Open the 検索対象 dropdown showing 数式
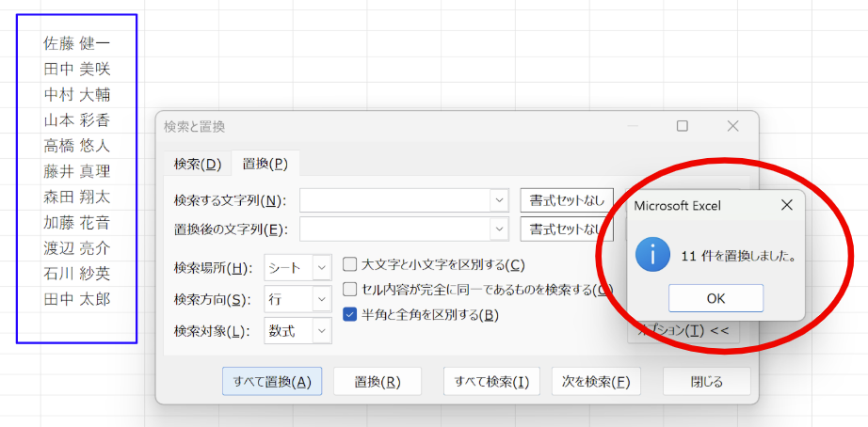This screenshot has width=868, height=427. click(297, 331)
